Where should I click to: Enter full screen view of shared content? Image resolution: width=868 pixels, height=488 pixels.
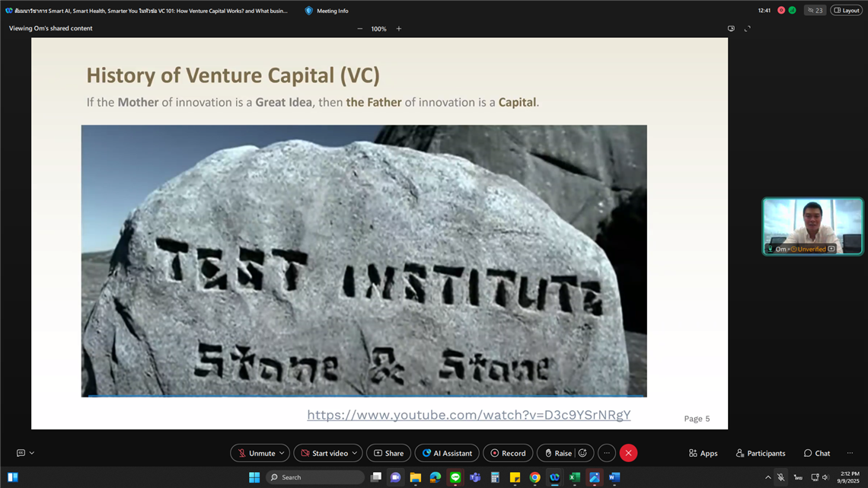tap(747, 29)
